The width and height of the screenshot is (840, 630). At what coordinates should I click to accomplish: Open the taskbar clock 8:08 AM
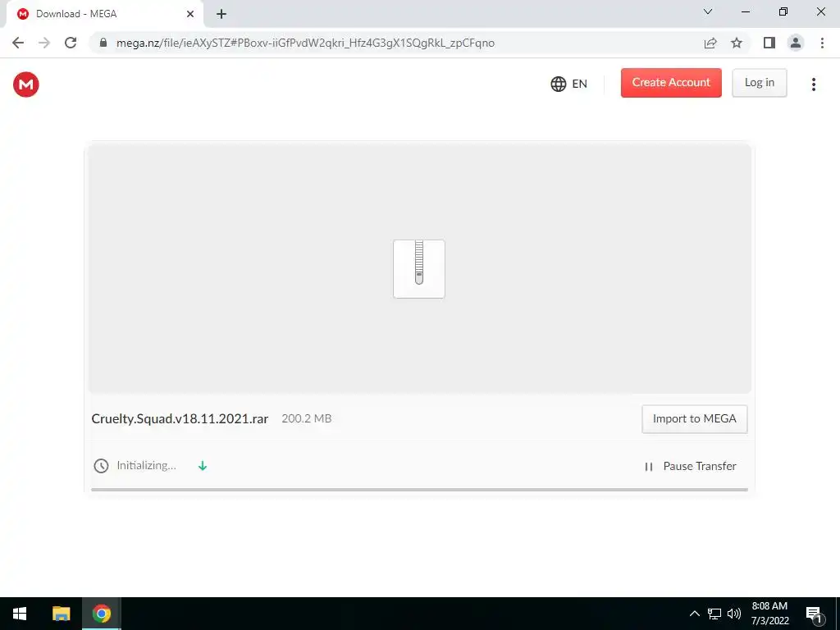point(769,614)
